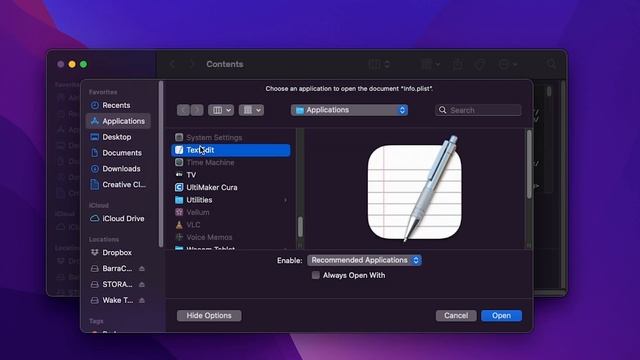The height and width of the screenshot is (360, 640).
Task: Open the group-by view dropdown
Action: pos(251,110)
